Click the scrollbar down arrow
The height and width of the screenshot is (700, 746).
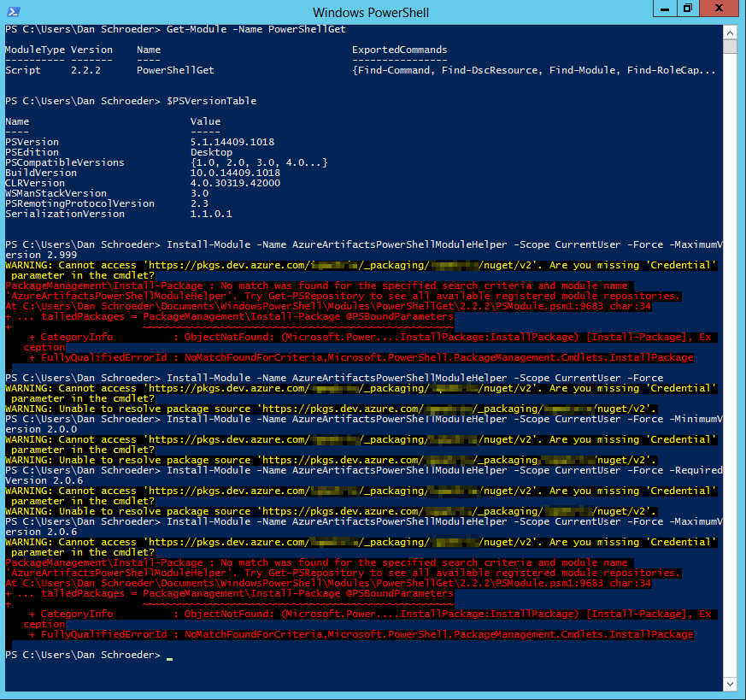[730, 684]
